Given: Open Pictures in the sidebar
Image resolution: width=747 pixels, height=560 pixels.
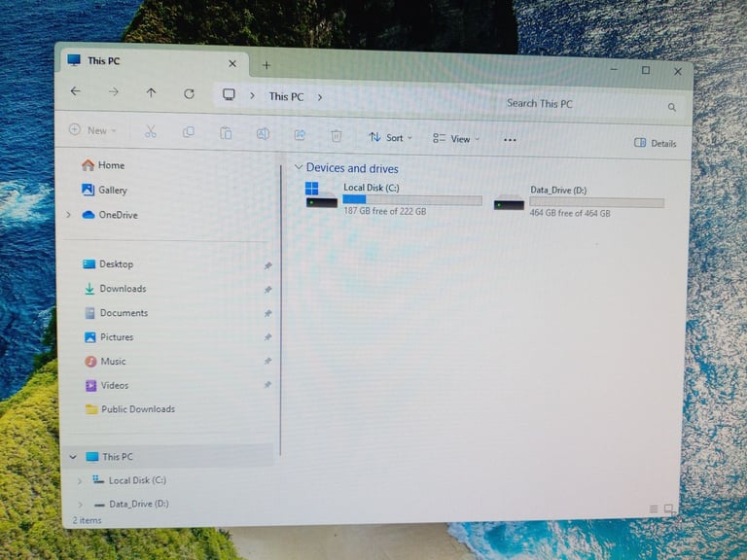Looking at the screenshot, I should pyautogui.click(x=109, y=337).
